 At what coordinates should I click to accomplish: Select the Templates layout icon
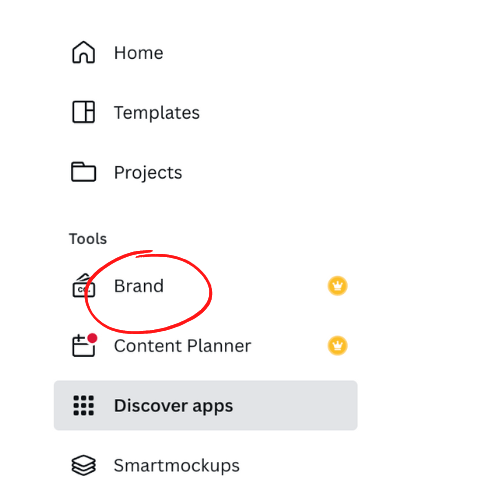coord(83,112)
